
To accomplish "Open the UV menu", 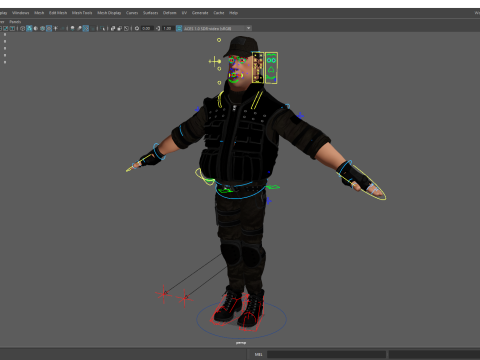I will pyautogui.click(x=184, y=13).
